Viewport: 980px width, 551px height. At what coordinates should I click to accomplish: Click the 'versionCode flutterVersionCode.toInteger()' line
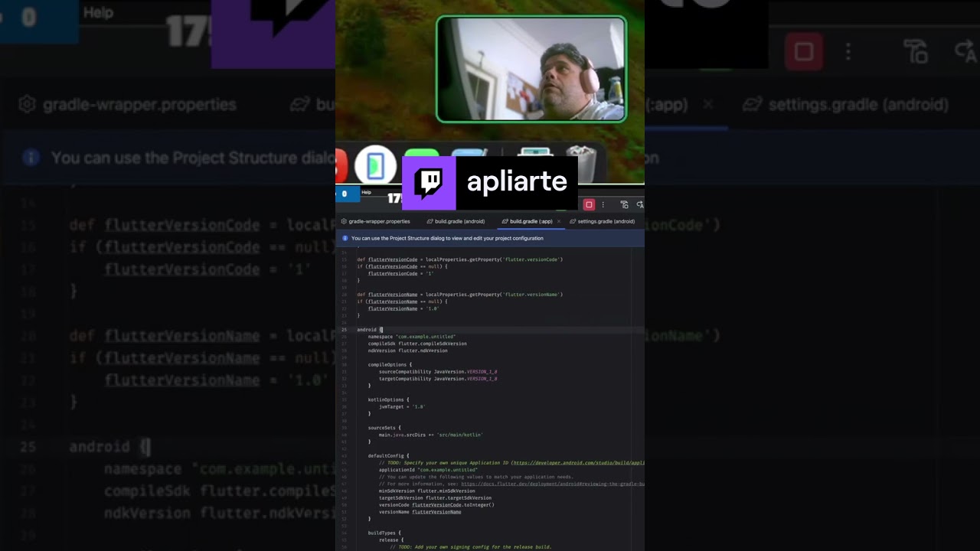(x=436, y=504)
